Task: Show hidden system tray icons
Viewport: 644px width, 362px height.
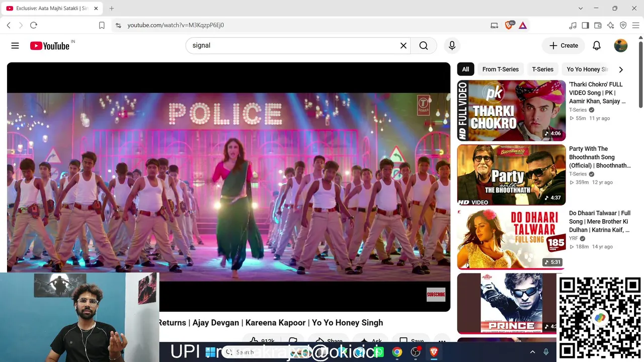Action: (532, 352)
